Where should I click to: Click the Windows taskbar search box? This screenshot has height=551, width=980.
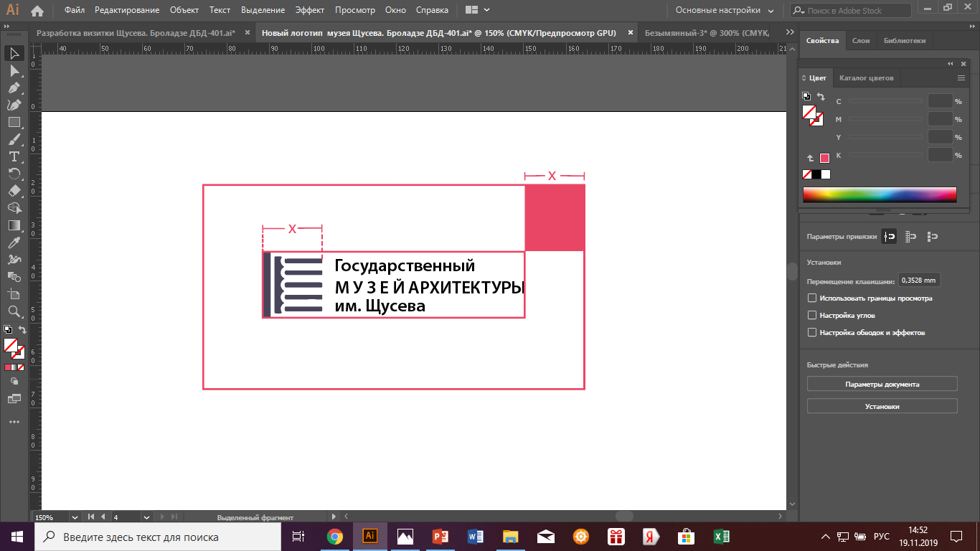tap(156, 537)
